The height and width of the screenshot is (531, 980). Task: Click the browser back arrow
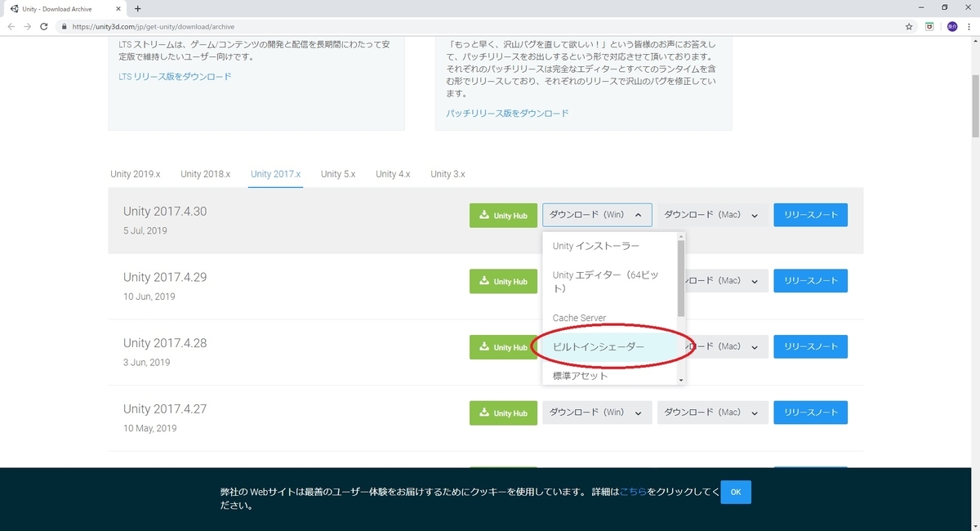pos(11,26)
